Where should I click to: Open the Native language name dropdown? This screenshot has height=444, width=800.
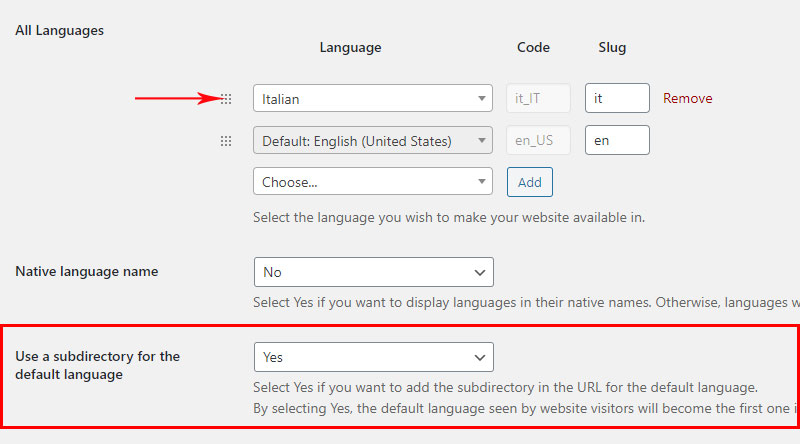pyautogui.click(x=373, y=272)
